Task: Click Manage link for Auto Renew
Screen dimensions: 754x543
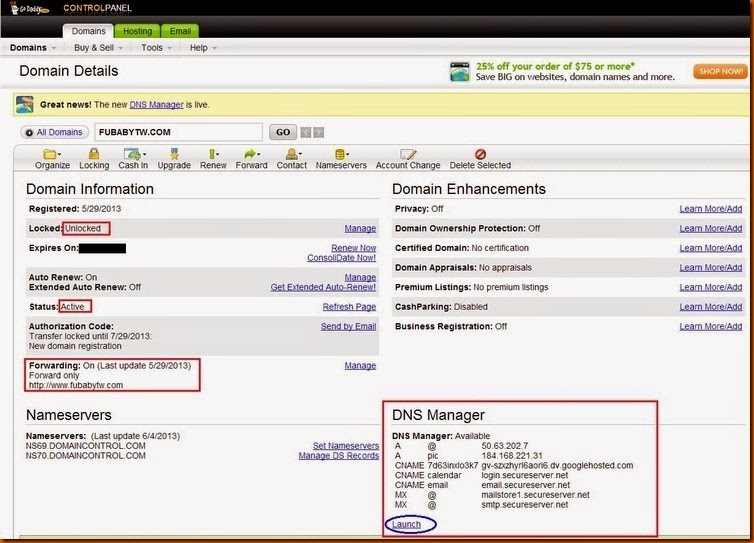Action: pyautogui.click(x=360, y=278)
